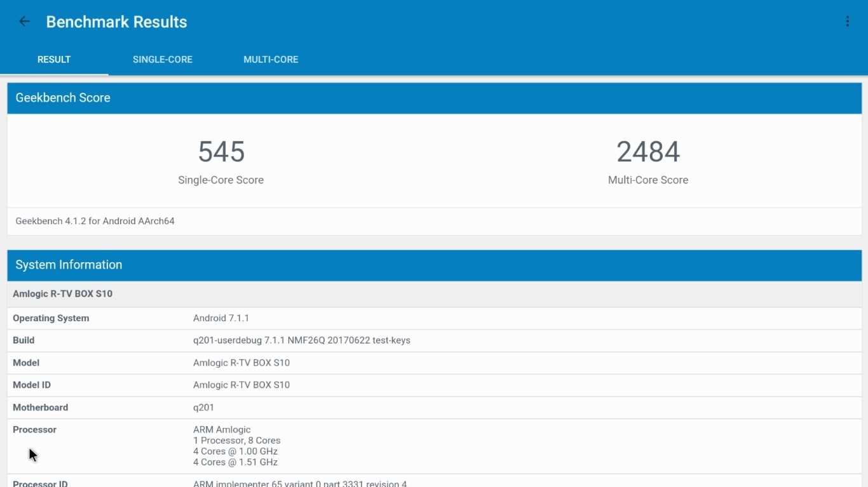Screen dimensions: 868x487
Task: Click the Motherboard row label
Action: coord(40,407)
